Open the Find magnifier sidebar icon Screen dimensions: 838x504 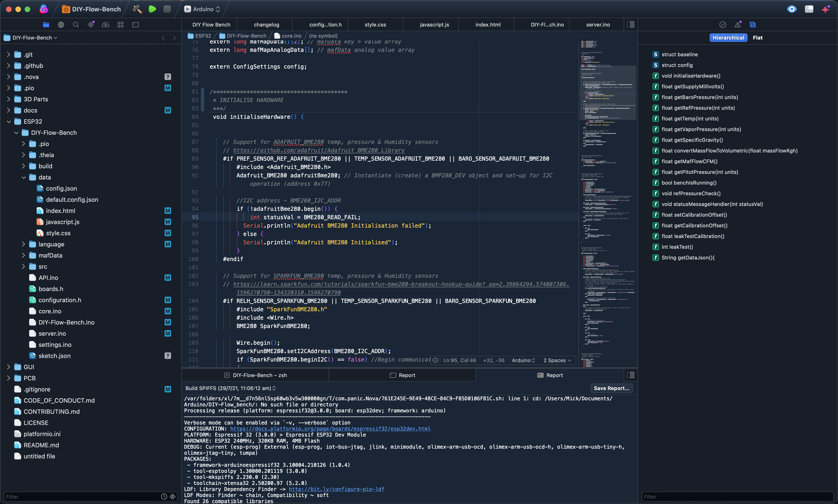(x=76, y=24)
